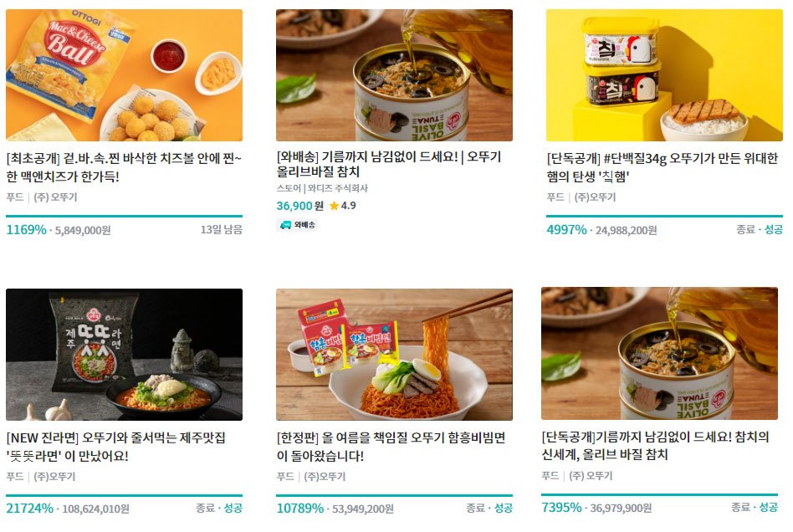Open the 함흥비빔면 noodle product image
Viewport: 793px width, 532px height.
(x=394, y=355)
